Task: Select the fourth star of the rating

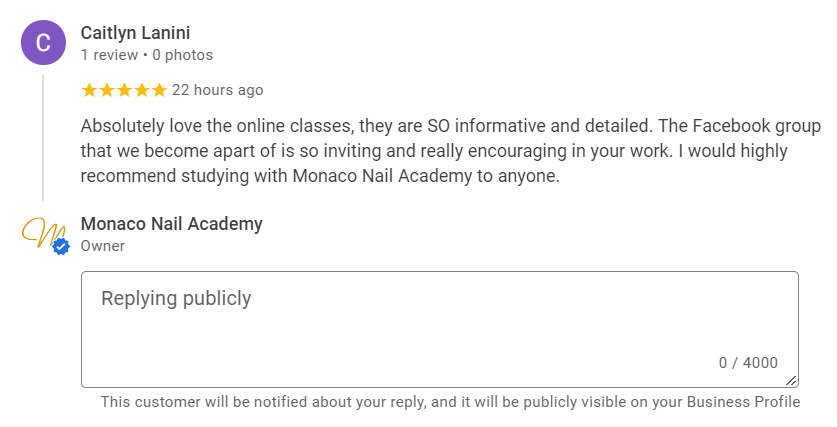Action: click(141, 90)
